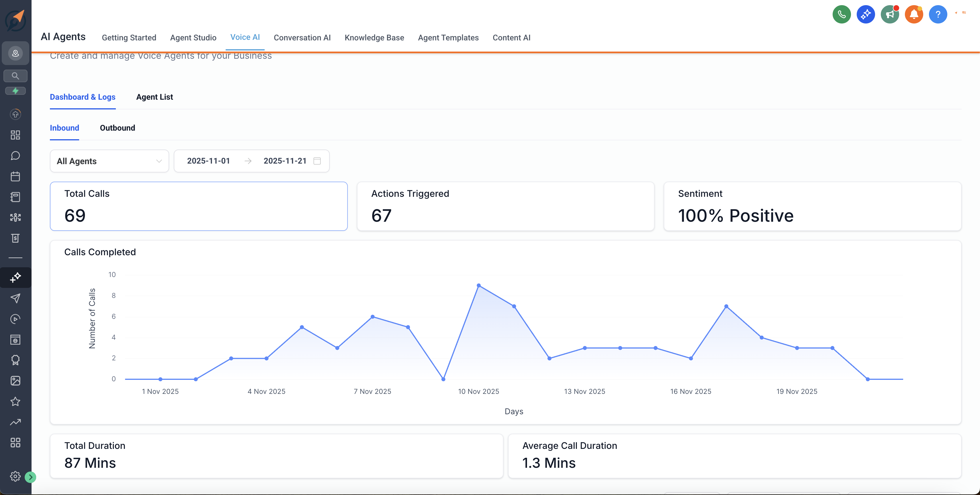Click the start date field 2025-11-01

(208, 161)
